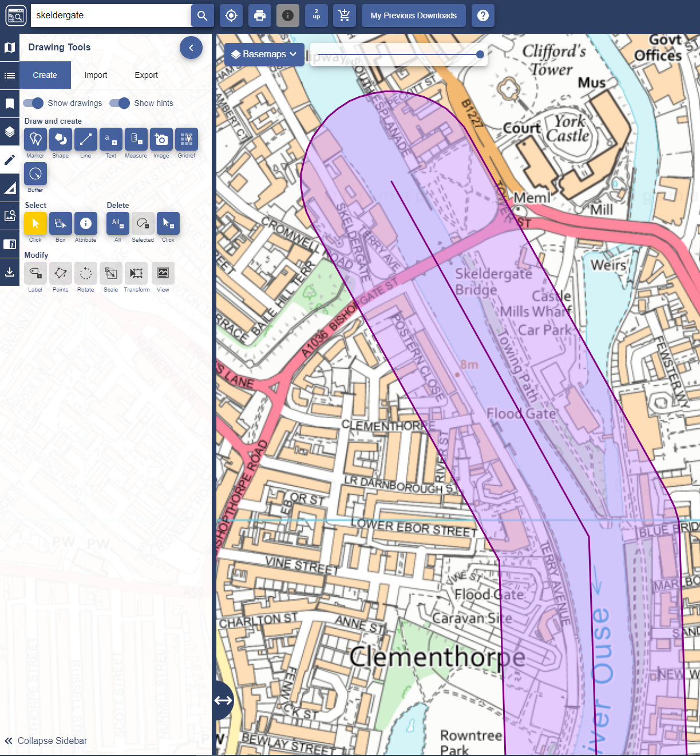The height and width of the screenshot is (756, 700).
Task: Select the Gridref tool
Action: pyautogui.click(x=187, y=139)
